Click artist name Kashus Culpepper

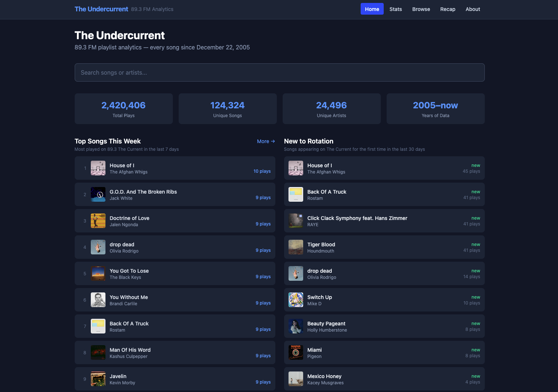[129, 356]
